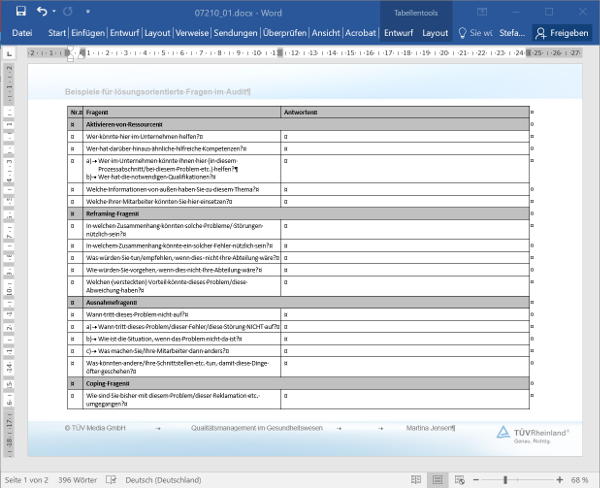600x488 pixels.
Task: Open the Datei menu
Action: (x=21, y=32)
